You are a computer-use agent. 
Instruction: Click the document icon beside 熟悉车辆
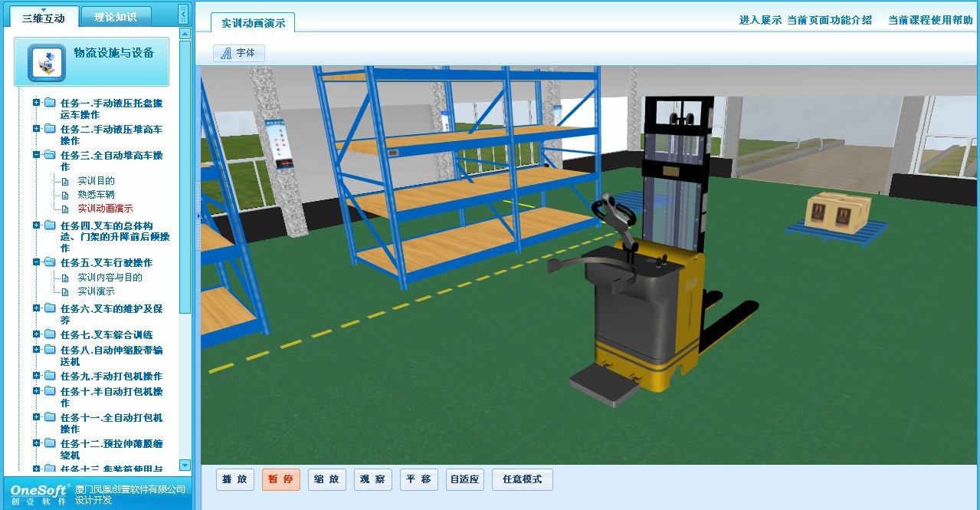point(66,195)
